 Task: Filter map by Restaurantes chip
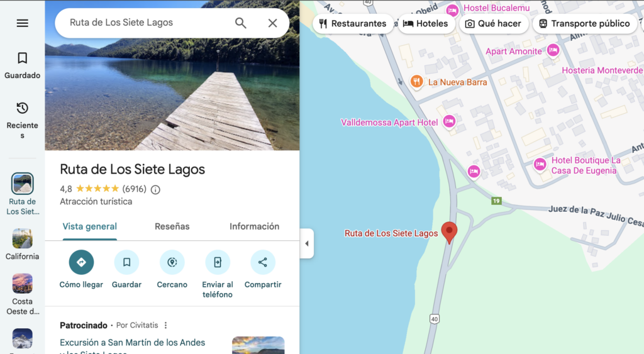coord(353,23)
